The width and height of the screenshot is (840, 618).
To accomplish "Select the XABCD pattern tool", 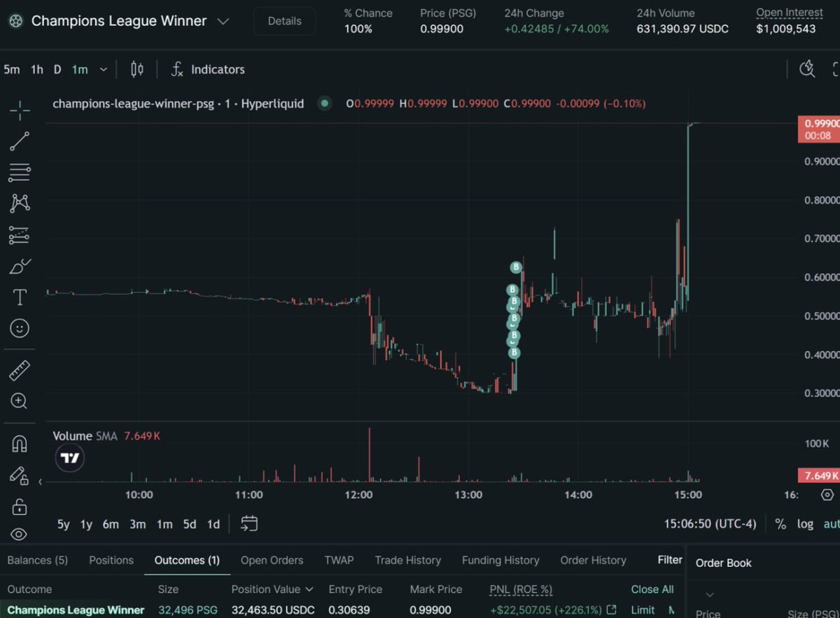I will (20, 204).
